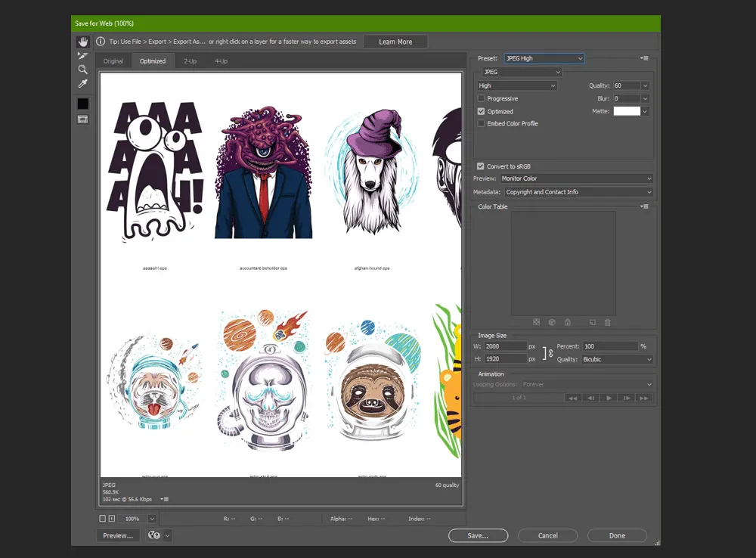The image size is (756, 558).
Task: Open the Color Table panel menu icon
Action: [x=645, y=206]
